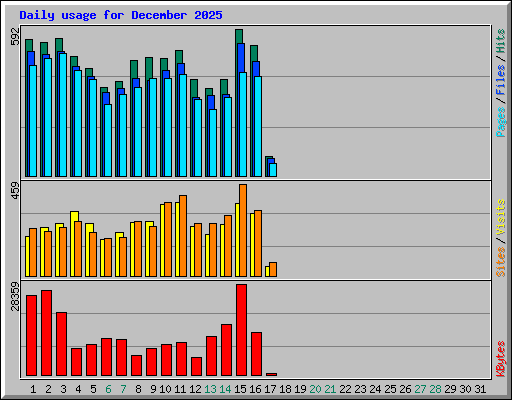
Task: Click day 4 on the x-axis
Action: (x=78, y=389)
